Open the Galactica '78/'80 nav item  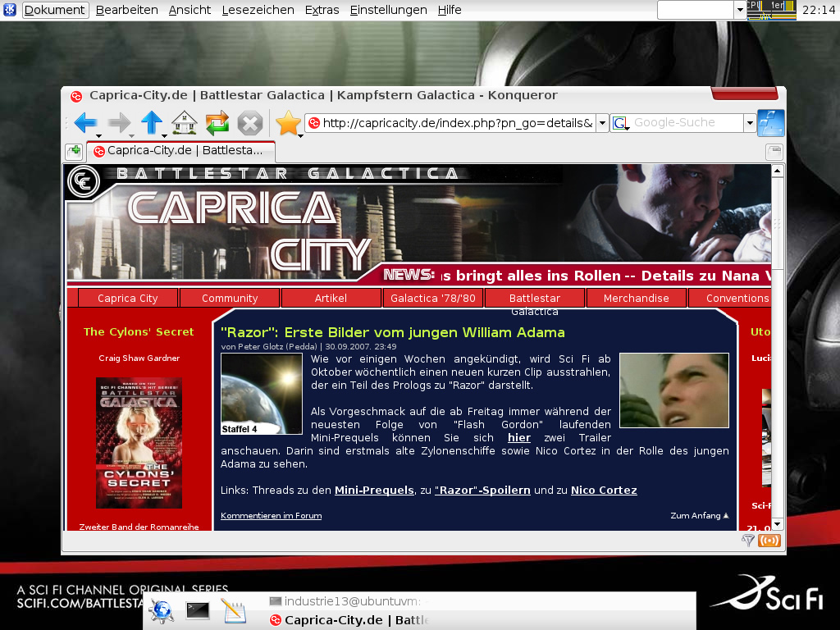coord(433,298)
